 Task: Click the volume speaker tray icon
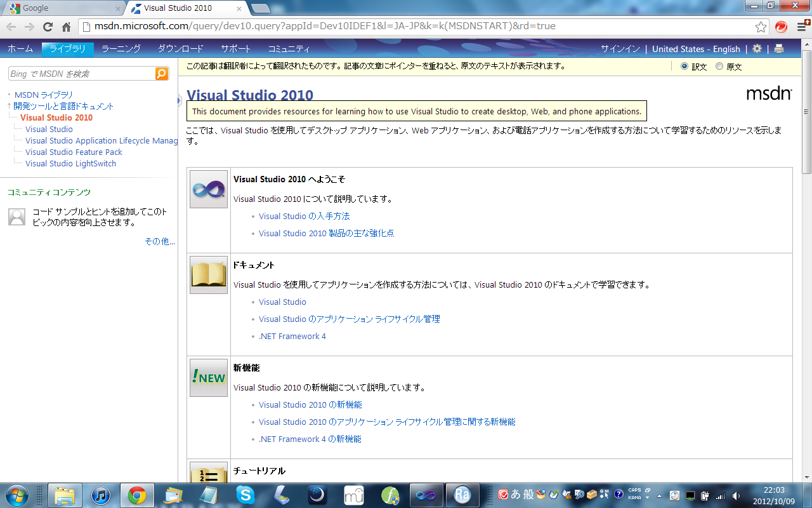(x=736, y=495)
